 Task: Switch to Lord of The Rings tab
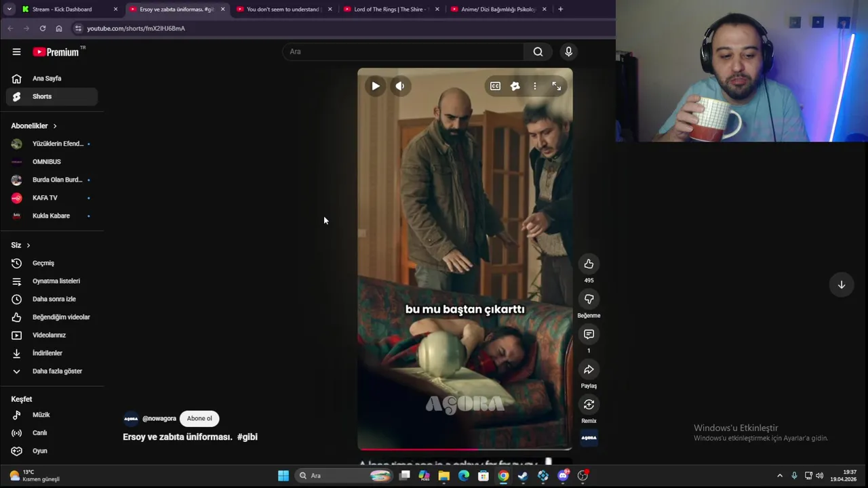pyautogui.click(x=391, y=9)
